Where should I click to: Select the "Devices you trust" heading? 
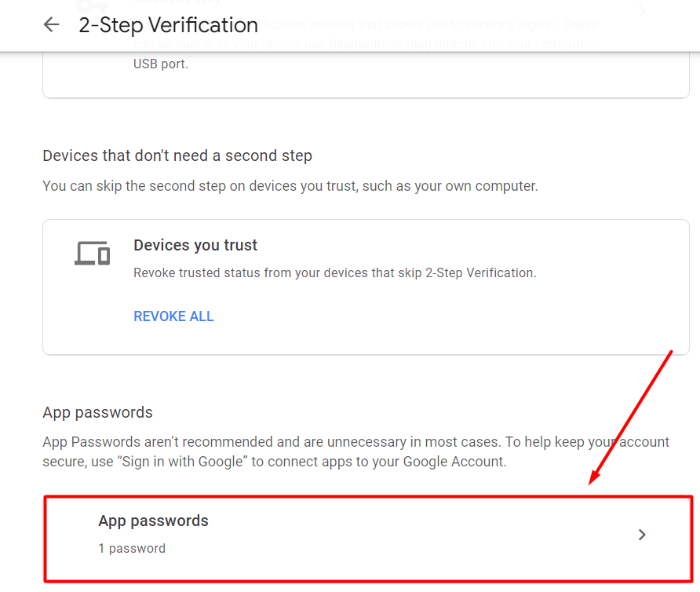195,245
